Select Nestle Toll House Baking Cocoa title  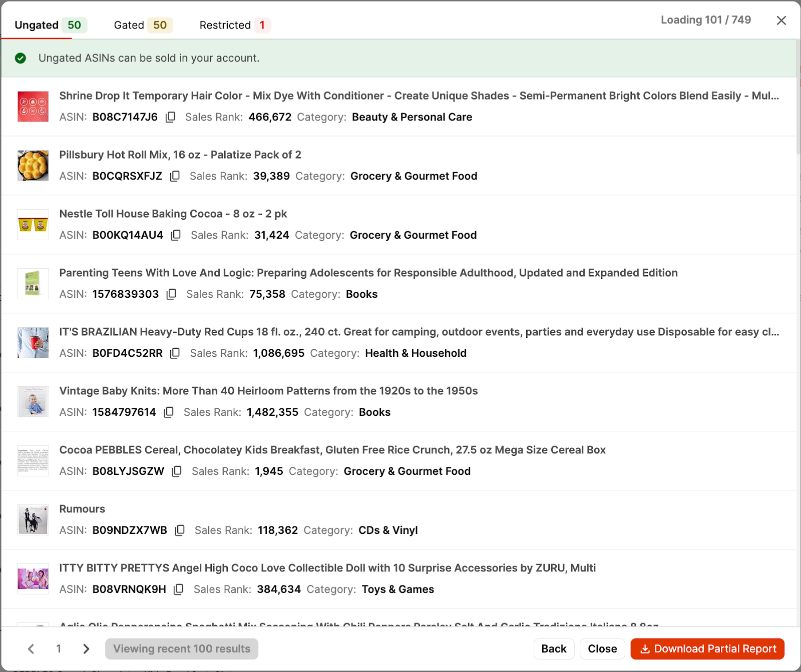pos(173,214)
